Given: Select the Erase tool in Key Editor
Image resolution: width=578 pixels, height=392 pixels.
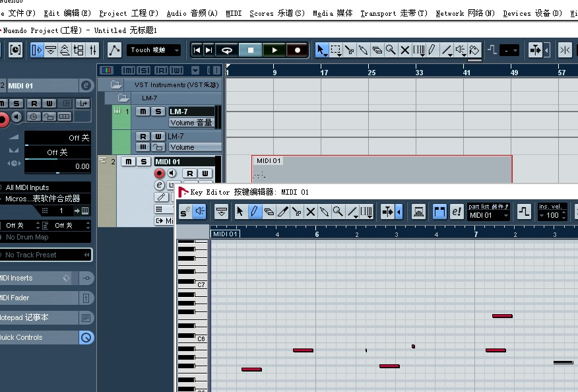Looking at the screenshot, I should (x=269, y=212).
